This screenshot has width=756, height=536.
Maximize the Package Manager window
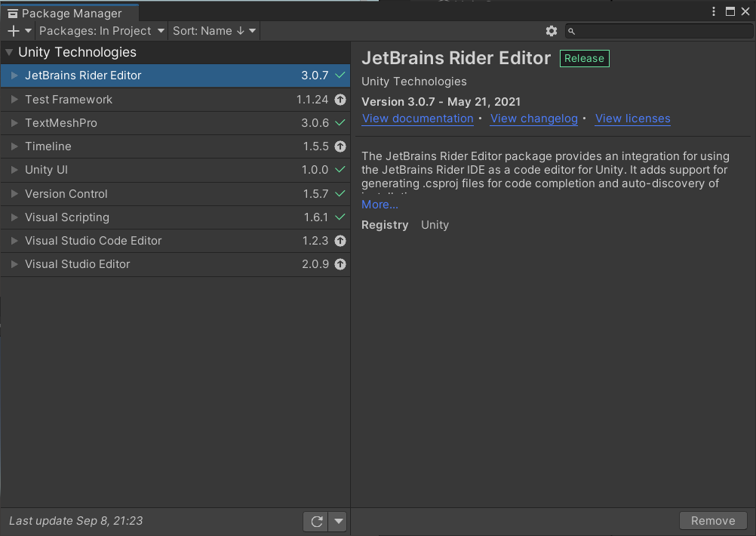click(x=730, y=11)
